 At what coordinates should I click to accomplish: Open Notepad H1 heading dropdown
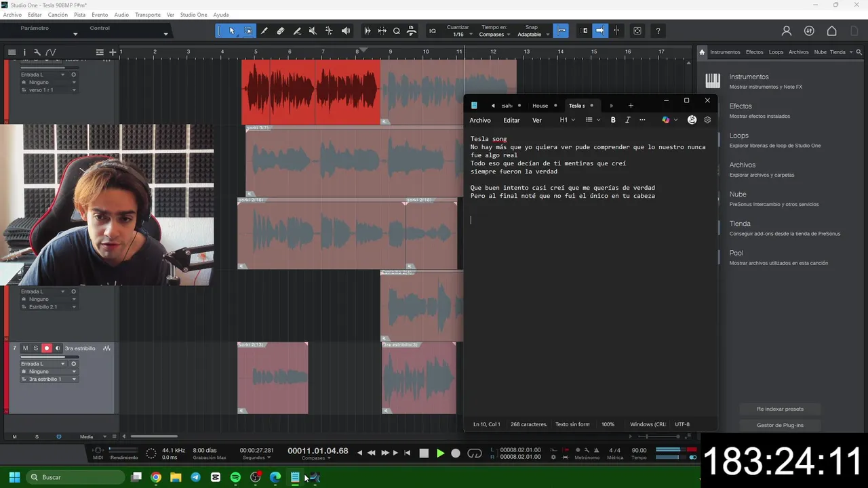(567, 120)
